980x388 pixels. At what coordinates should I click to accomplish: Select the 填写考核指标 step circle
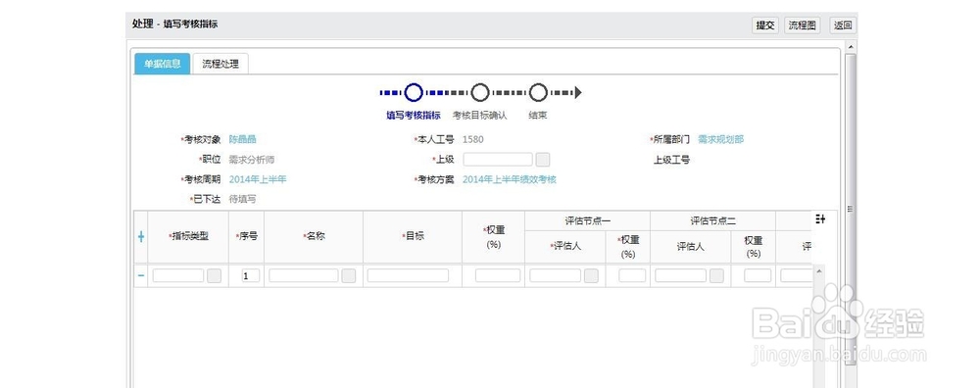click(x=414, y=92)
